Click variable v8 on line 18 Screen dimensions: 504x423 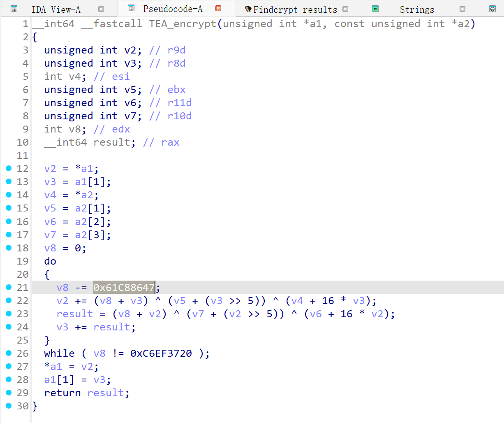49,248
